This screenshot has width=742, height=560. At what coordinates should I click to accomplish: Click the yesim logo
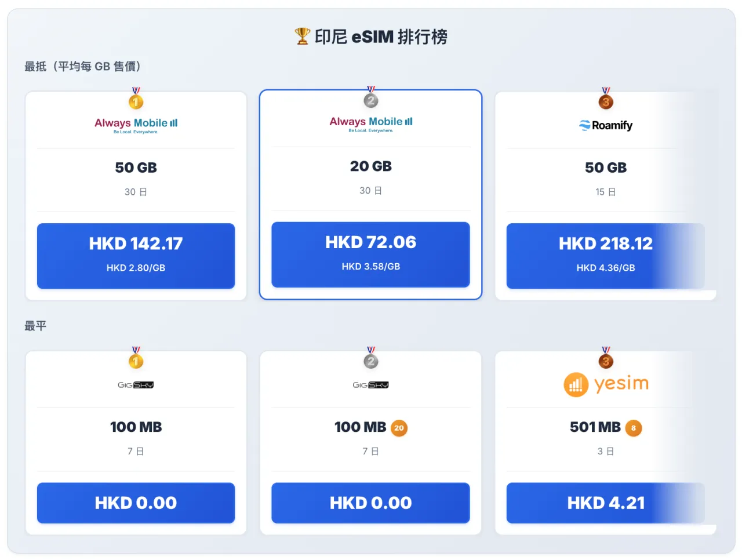pos(606,384)
